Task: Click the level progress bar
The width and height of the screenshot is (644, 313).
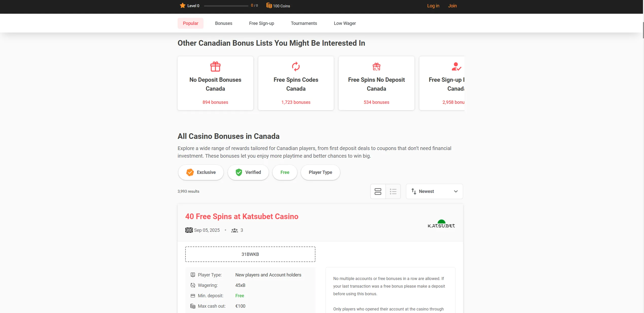Action: pos(226,6)
